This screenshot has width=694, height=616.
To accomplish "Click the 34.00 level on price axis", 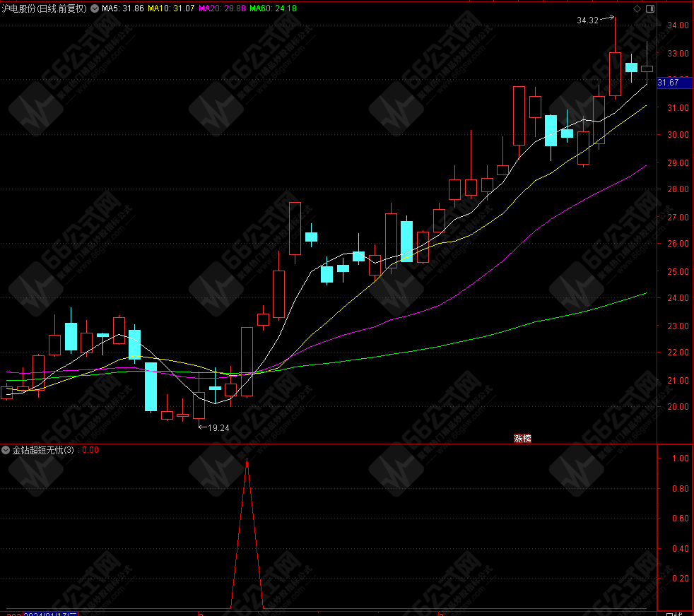I will (678, 25).
